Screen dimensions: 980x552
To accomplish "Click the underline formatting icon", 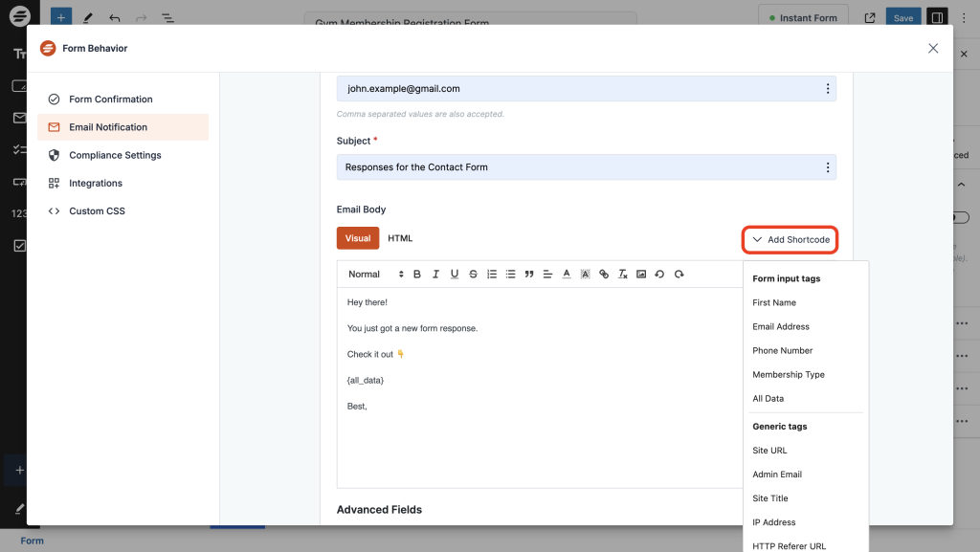I will 455,275.
